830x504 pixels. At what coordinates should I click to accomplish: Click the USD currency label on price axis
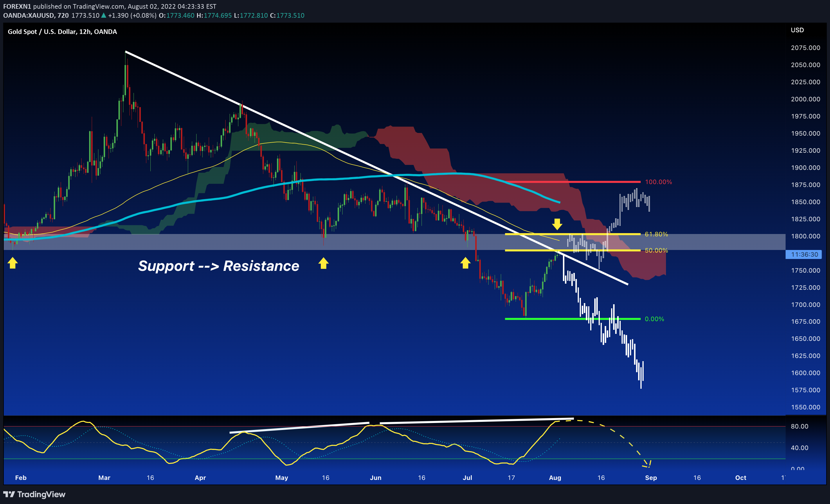[x=797, y=30]
